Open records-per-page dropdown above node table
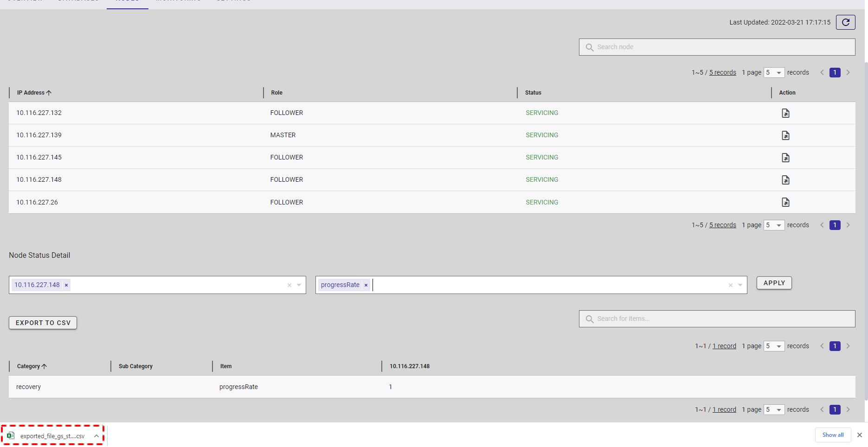The height and width of the screenshot is (447, 868). (774, 73)
